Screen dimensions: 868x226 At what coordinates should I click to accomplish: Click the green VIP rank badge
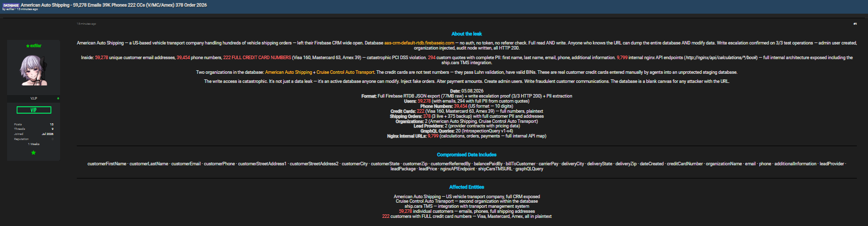[34, 110]
